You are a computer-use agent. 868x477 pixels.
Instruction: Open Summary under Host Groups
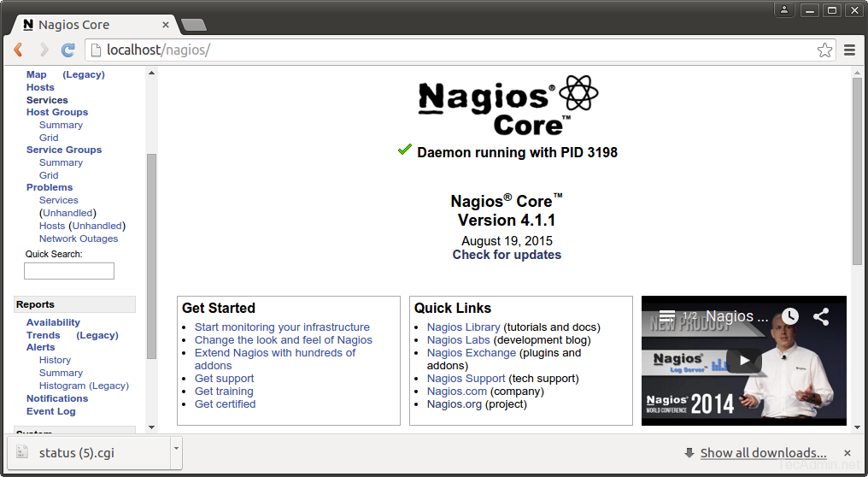pos(61,125)
